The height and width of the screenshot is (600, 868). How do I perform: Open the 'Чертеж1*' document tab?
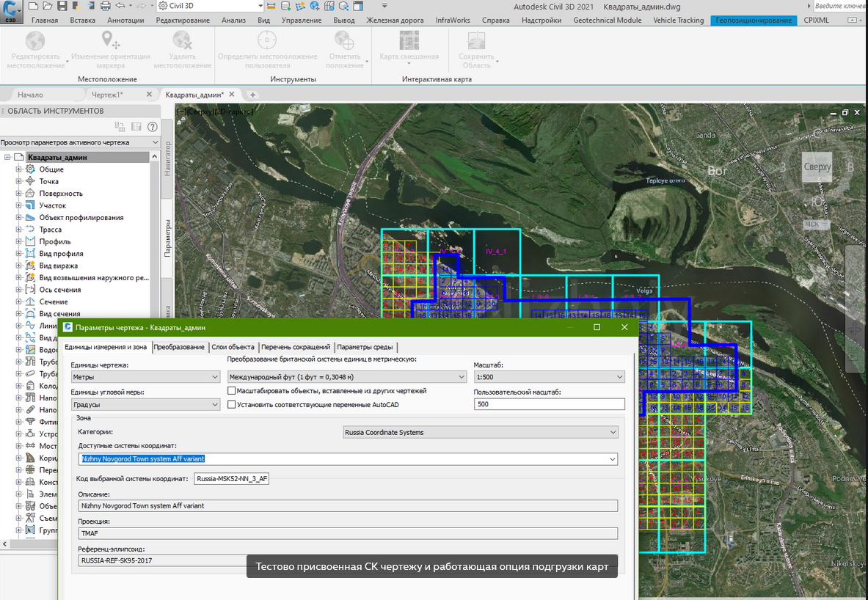107,95
